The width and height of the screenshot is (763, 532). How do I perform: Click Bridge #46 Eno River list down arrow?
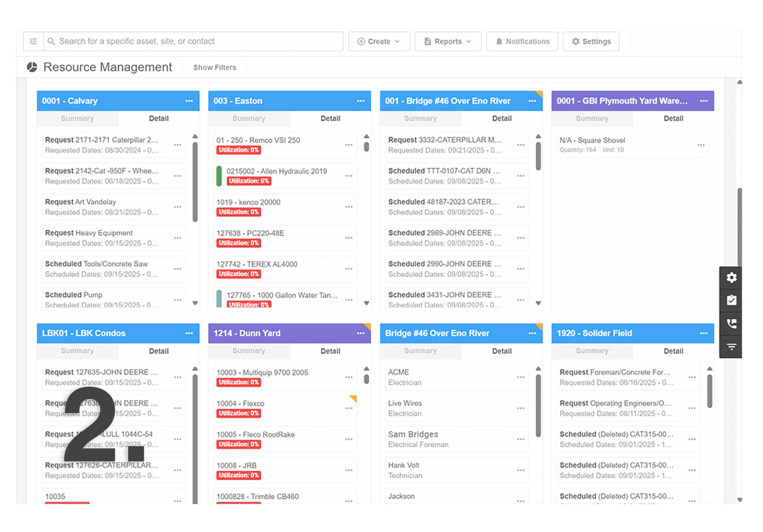pos(538,303)
